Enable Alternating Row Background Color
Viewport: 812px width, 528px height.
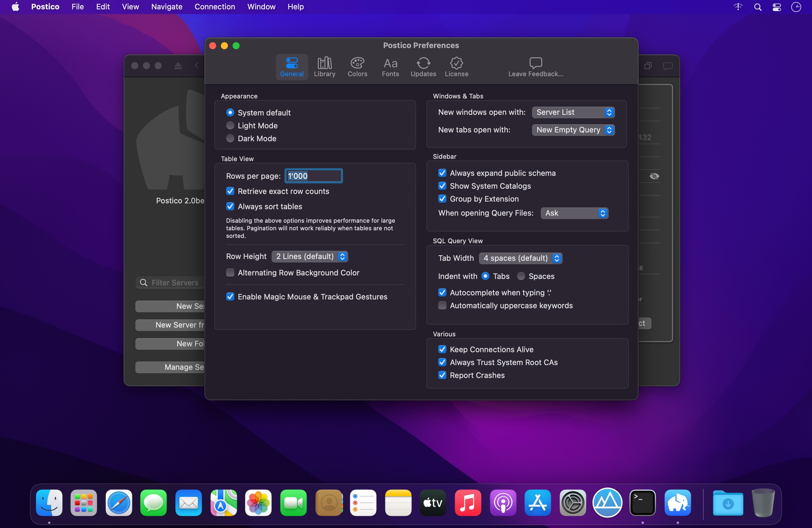[x=230, y=273]
